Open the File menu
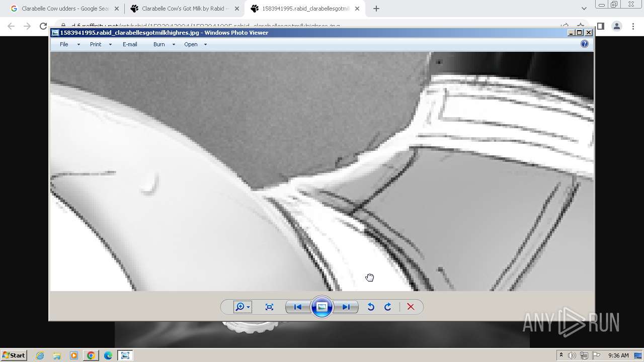644x362 pixels. 64,44
